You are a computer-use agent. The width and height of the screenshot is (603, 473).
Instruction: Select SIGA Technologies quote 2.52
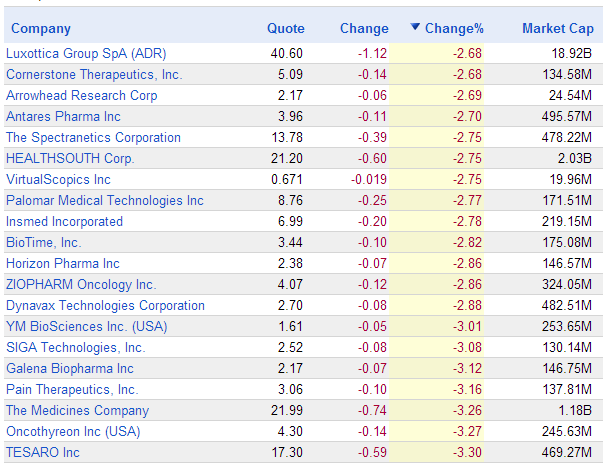(x=290, y=348)
